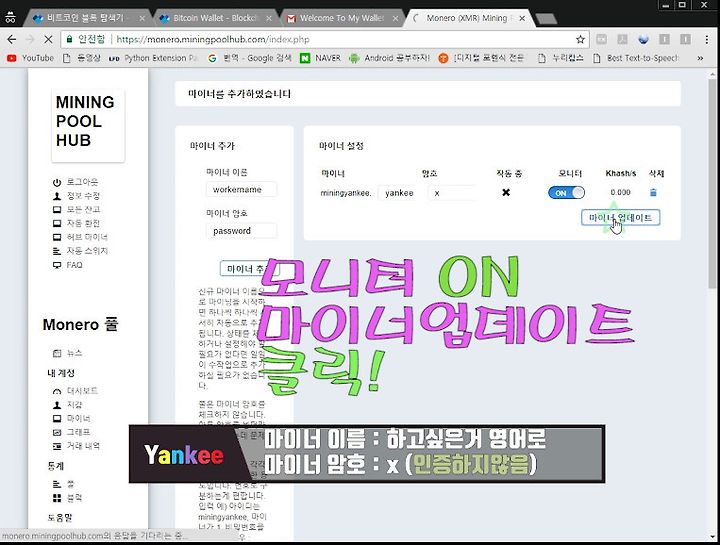720x545 pixels.
Task: Click the page vertical scrollbar
Action: (712, 184)
